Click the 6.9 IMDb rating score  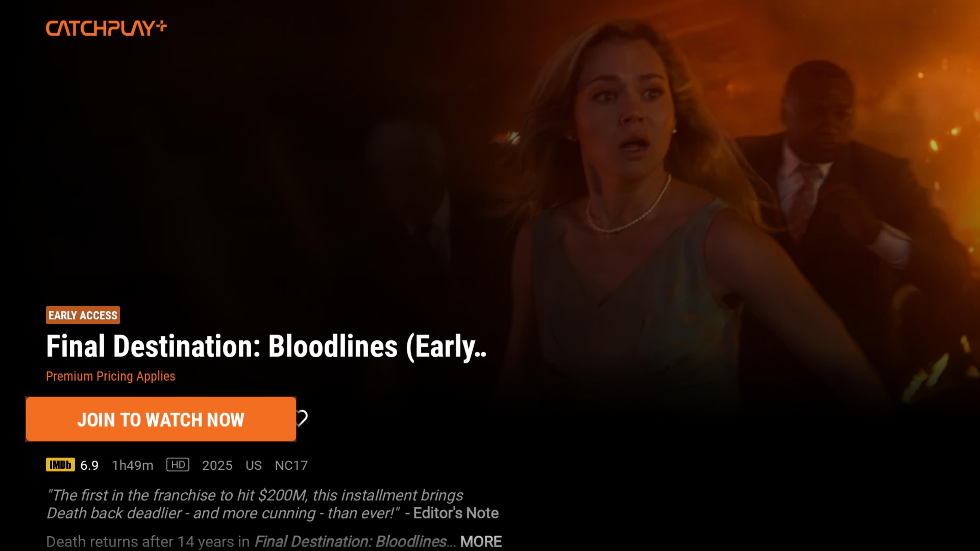pyautogui.click(x=89, y=465)
